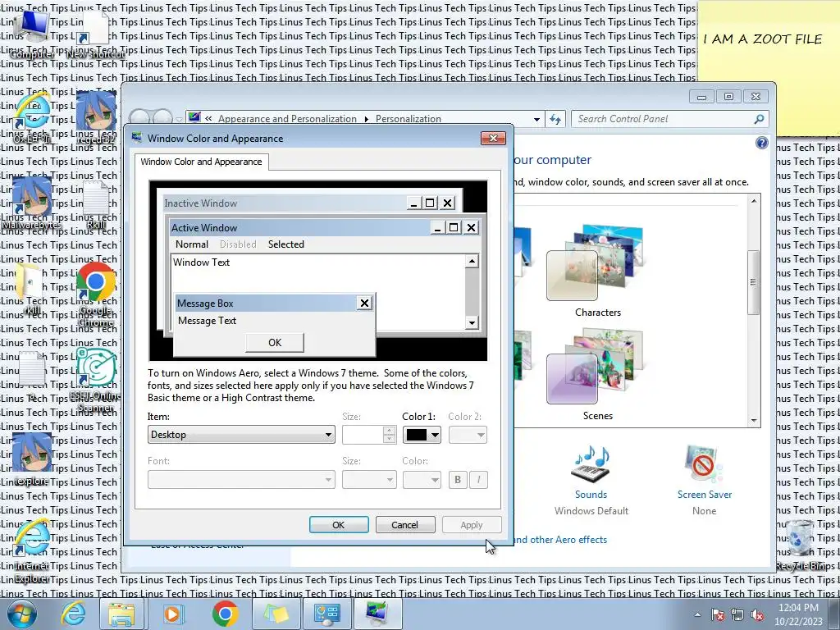Open Windows Media Player taskbar icon
Screen dimensions: 840x630
click(173, 614)
